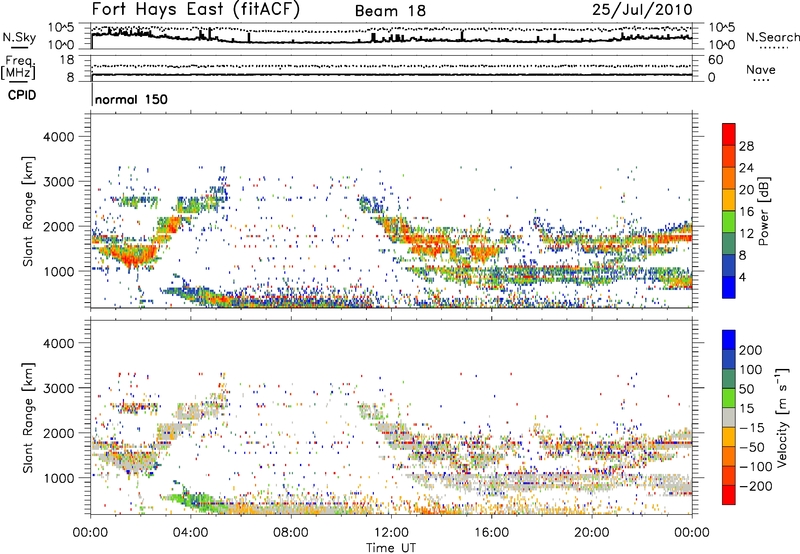Screen dimensions: 800x554
Task: Click the -200 label on Velocity colorbar
Action: pos(755,486)
